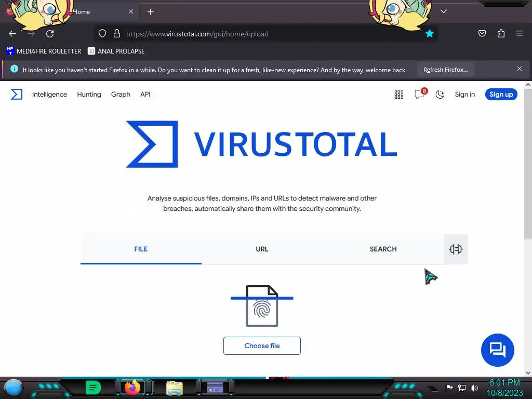Open the Start orb in taskbar
Viewport: 532px width, 399px height.
coord(14,388)
